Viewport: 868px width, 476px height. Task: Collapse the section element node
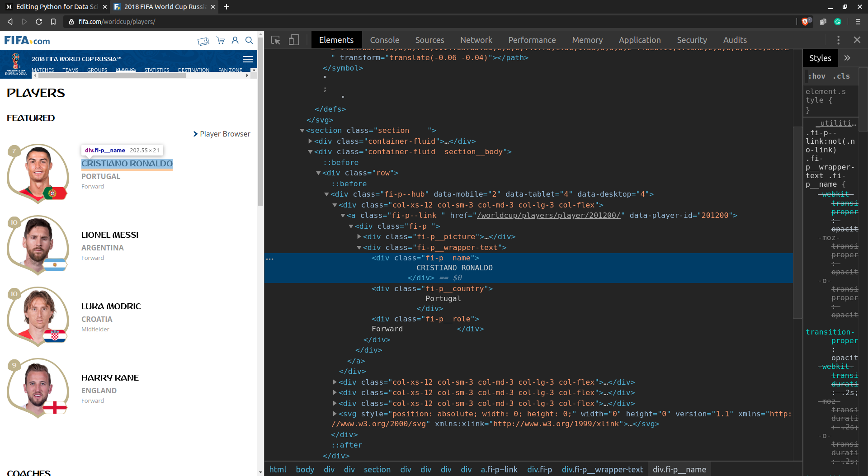click(x=302, y=131)
